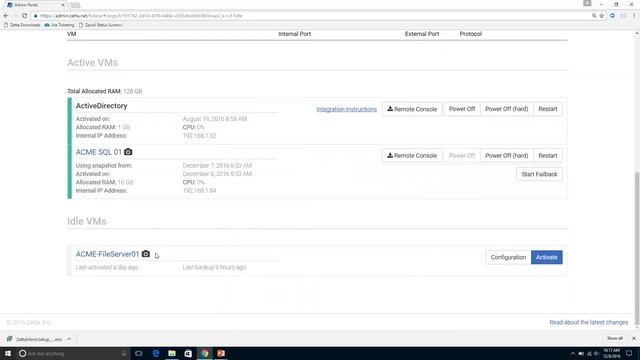Click the Cortana microphone icon
Viewport: 640px width, 360px height.
[x=124, y=353]
